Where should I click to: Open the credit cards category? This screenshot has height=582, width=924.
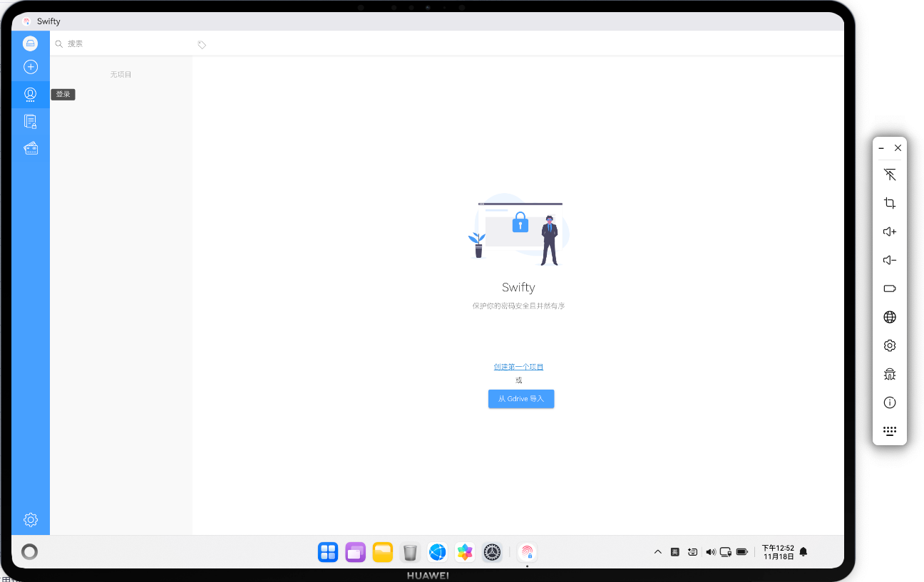coord(31,148)
